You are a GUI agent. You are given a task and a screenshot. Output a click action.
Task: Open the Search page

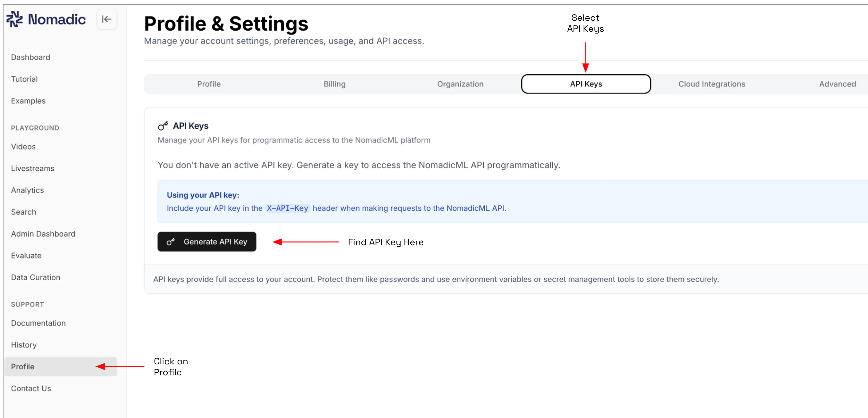point(24,212)
